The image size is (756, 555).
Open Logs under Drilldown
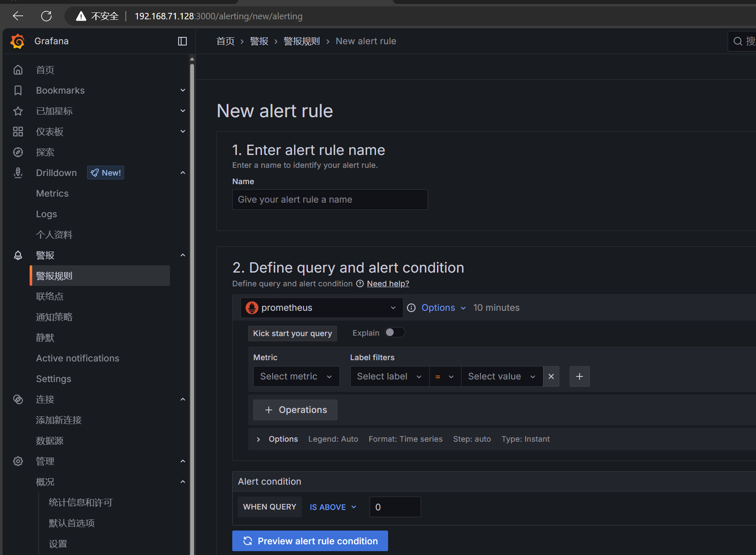pos(46,214)
